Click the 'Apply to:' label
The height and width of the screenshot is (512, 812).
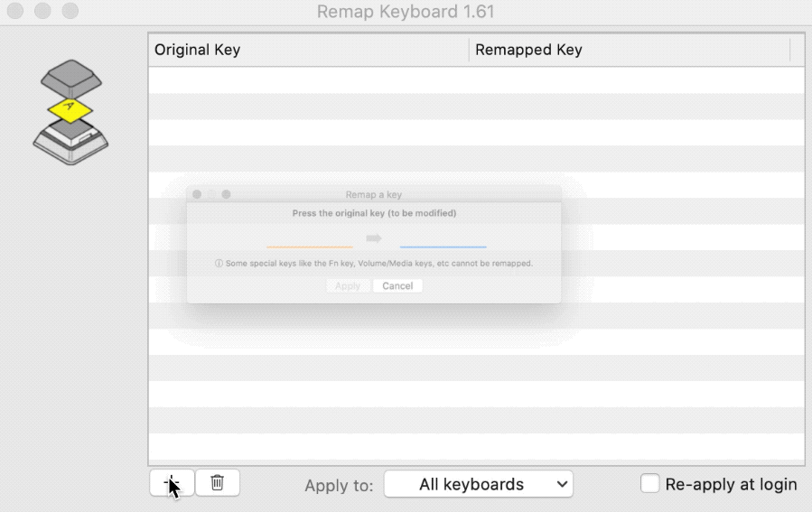(x=339, y=485)
